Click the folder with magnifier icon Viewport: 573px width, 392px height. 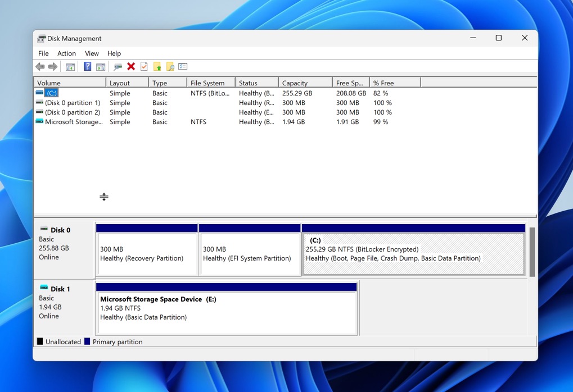170,67
